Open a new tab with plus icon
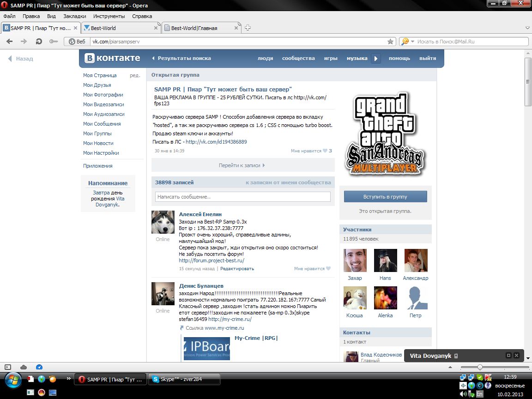 (x=248, y=28)
